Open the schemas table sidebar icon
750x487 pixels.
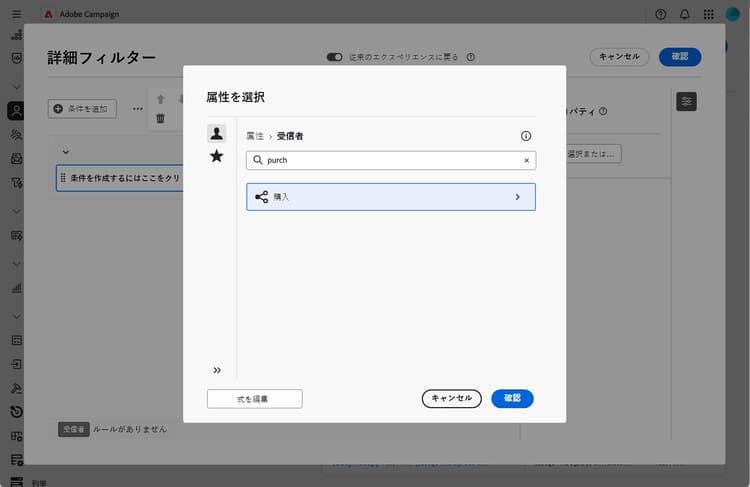(17, 341)
